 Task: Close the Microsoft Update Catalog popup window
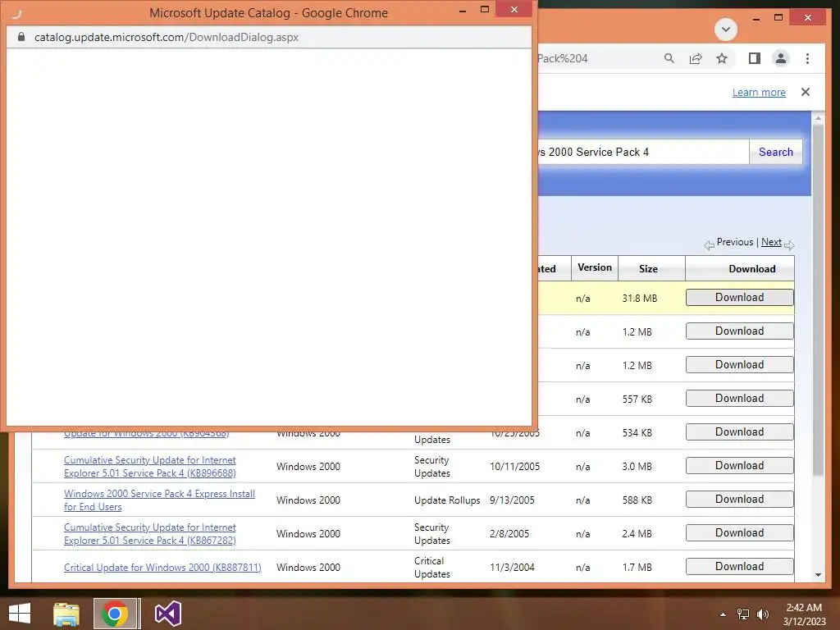[514, 9]
